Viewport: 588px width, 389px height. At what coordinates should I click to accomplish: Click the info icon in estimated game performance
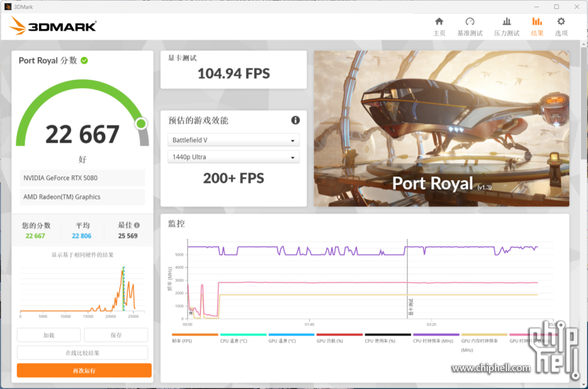[x=295, y=120]
